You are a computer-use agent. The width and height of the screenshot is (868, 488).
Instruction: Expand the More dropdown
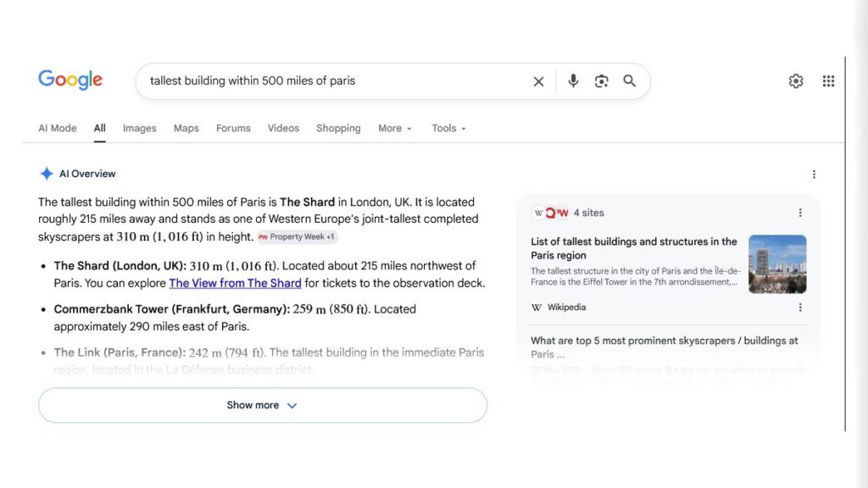pos(395,128)
